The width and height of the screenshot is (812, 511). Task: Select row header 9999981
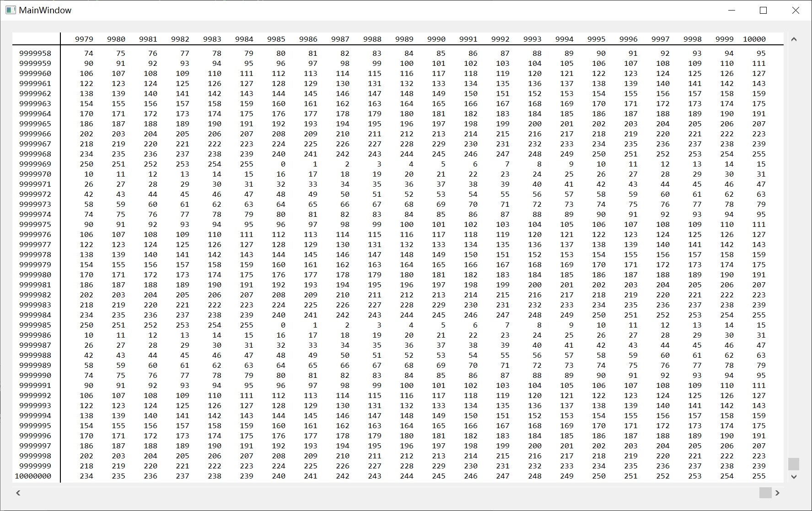[35, 285]
